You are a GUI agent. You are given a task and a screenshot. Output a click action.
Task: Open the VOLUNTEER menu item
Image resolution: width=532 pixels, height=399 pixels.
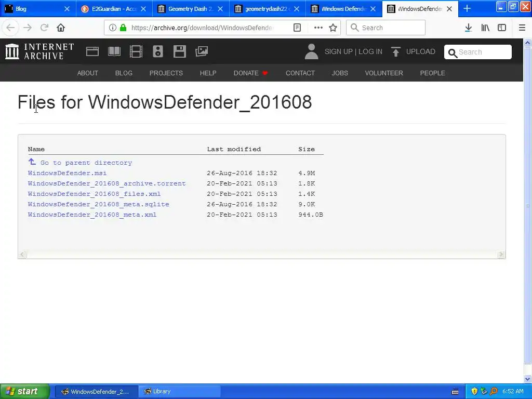tap(384, 73)
